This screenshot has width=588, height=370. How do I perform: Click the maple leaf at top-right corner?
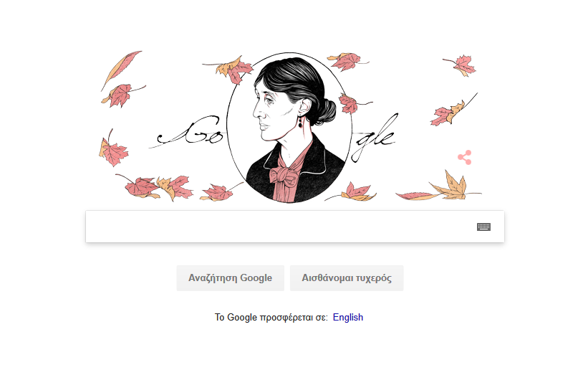(461, 65)
